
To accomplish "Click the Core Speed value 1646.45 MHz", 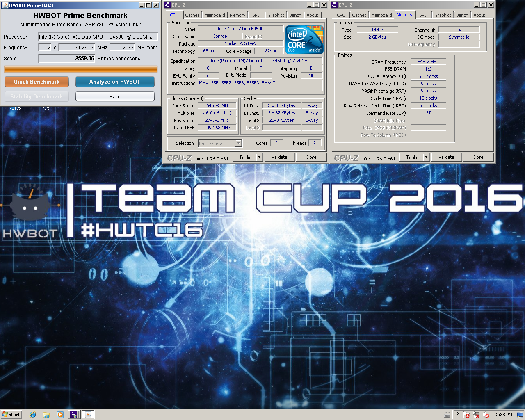I will pos(217,105).
